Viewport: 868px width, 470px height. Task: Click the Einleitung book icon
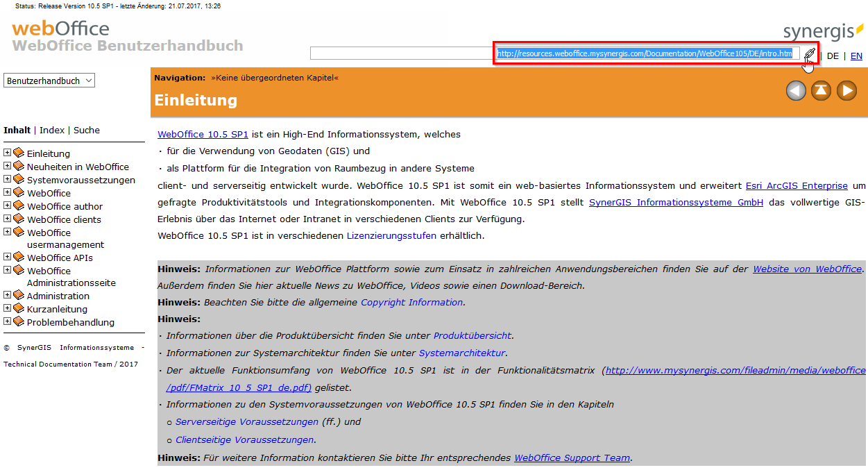click(x=18, y=153)
